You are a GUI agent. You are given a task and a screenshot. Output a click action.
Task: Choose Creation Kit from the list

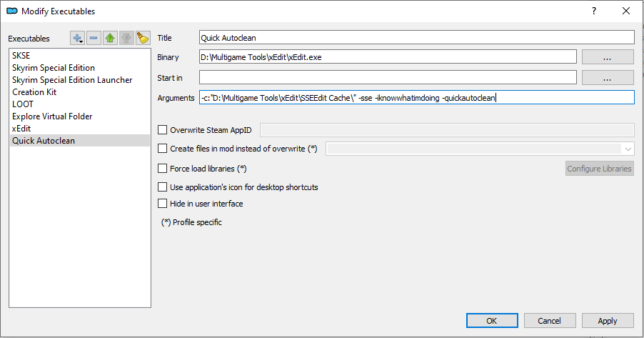34,92
